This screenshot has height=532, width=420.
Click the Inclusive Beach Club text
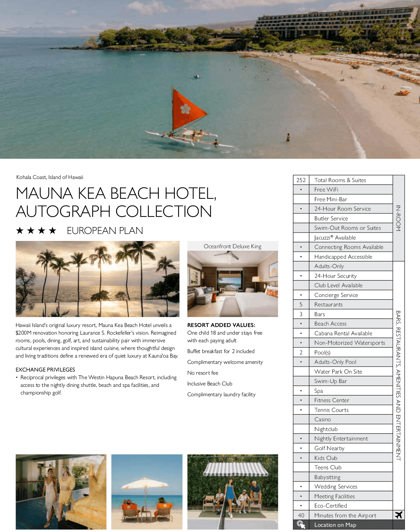coord(210,384)
